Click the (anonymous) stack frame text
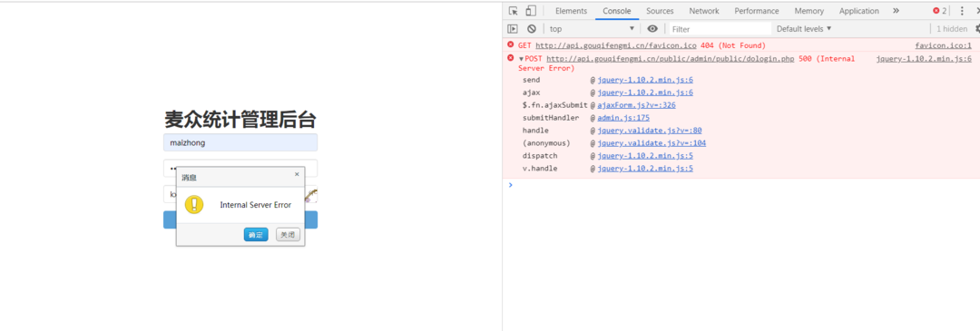The width and height of the screenshot is (980, 331). coord(546,143)
